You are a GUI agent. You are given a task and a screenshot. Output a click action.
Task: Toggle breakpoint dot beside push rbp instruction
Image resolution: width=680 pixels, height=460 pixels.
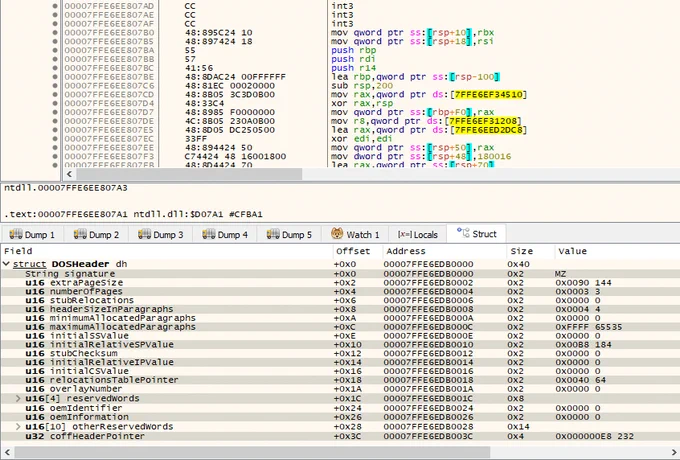(x=55, y=50)
